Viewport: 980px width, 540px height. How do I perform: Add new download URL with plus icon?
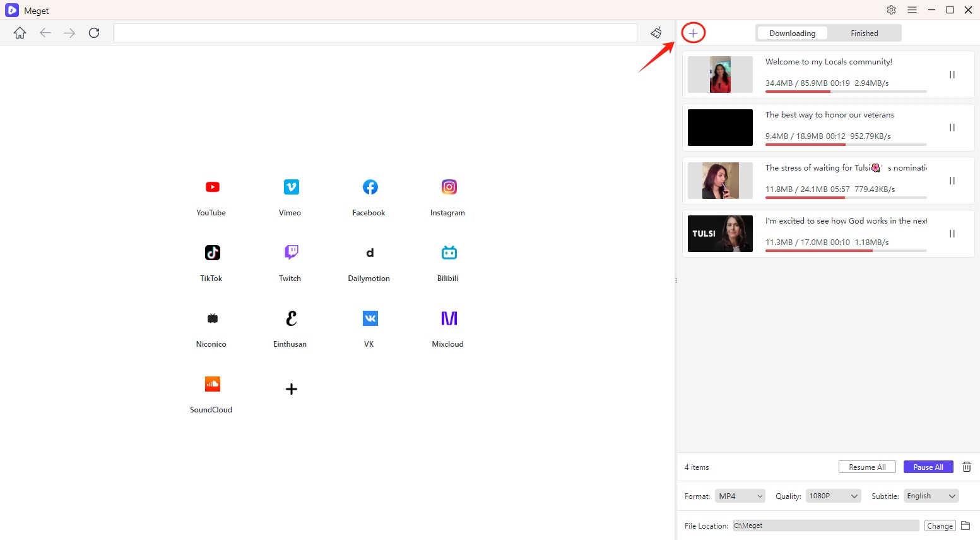pos(693,33)
